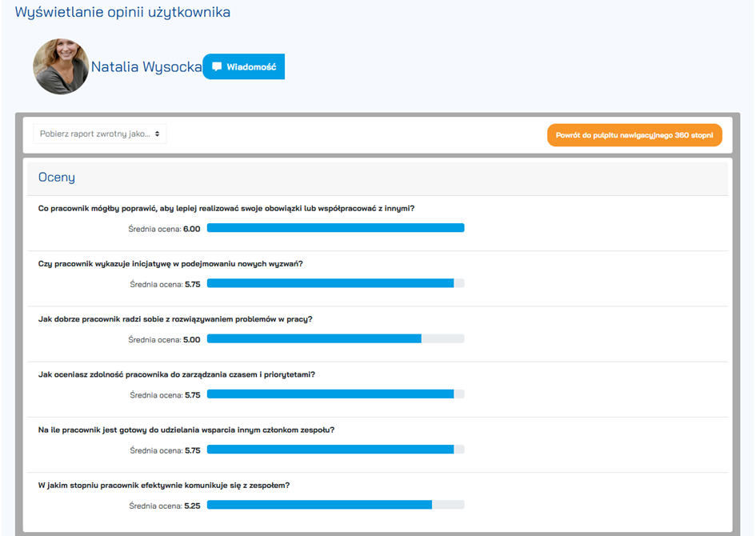Screen dimensions: 756x536
Task: Click the up-down arrows on report download select
Action: click(x=158, y=134)
